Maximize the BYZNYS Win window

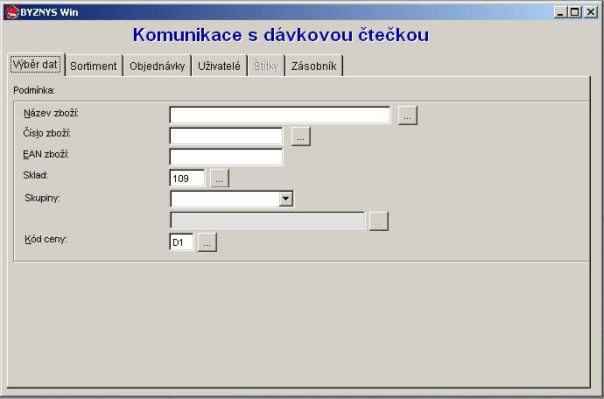pyautogui.click(x=575, y=12)
